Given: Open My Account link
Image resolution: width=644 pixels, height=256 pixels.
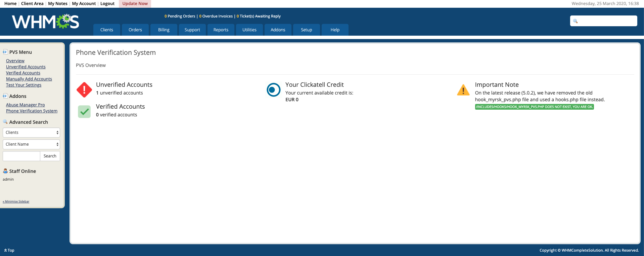Looking at the screenshot, I should (84, 3).
